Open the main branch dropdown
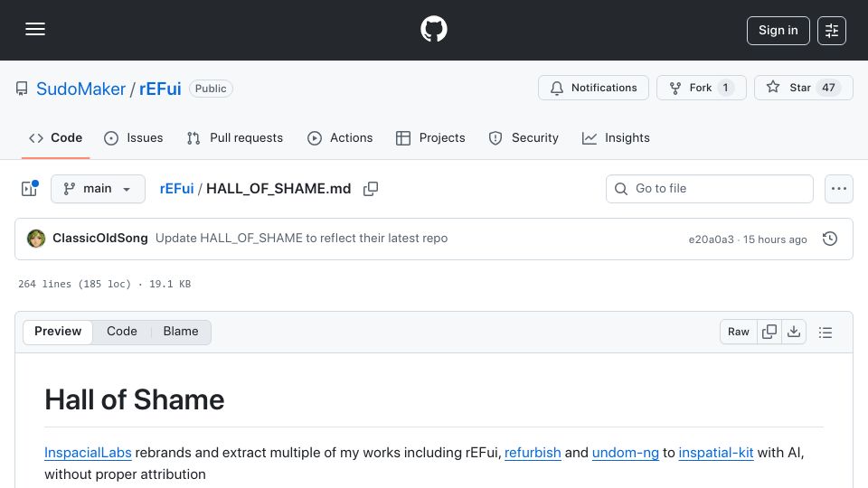The image size is (868, 488). [98, 189]
